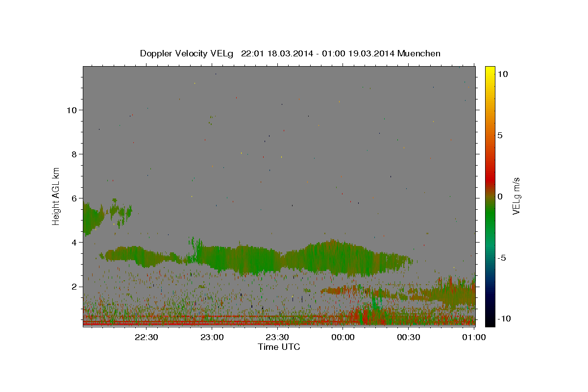Click the '00:00' time axis label
This screenshot has width=588, height=392.
point(343,337)
